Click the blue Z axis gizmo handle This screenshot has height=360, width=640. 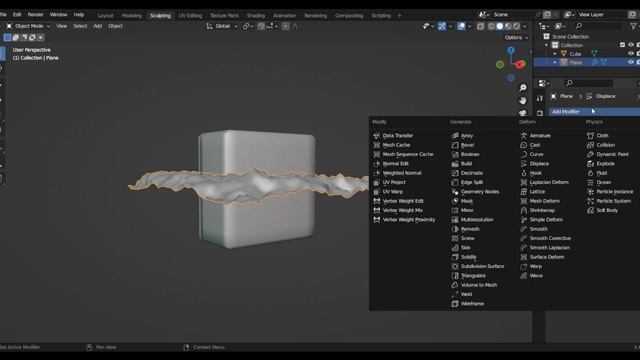pyautogui.click(x=511, y=50)
